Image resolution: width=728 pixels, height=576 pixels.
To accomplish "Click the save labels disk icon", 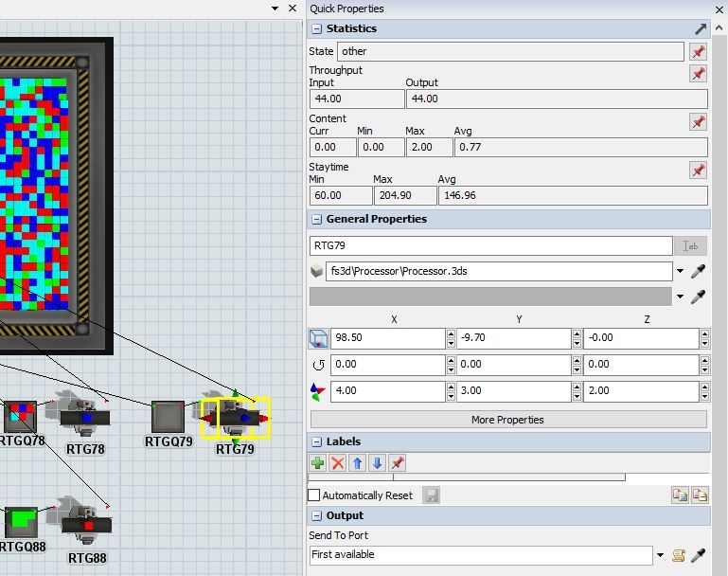I will pyautogui.click(x=431, y=495).
